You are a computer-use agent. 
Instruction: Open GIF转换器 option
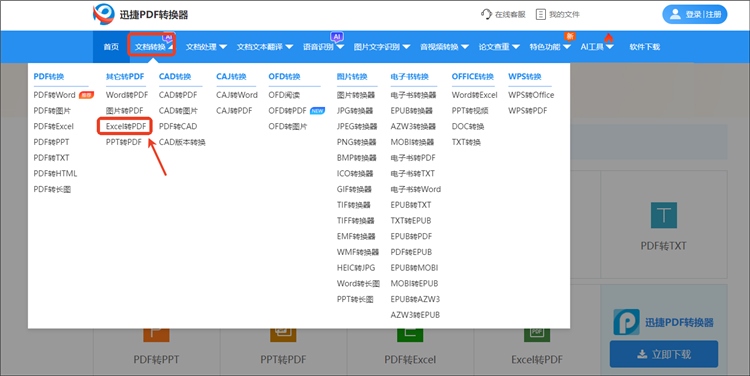(x=354, y=189)
